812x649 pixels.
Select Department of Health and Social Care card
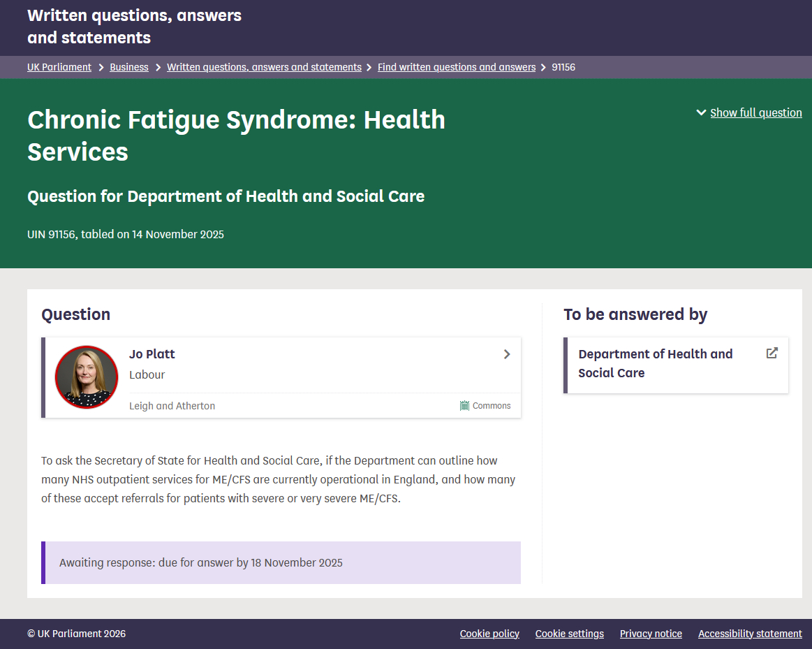[655, 363]
